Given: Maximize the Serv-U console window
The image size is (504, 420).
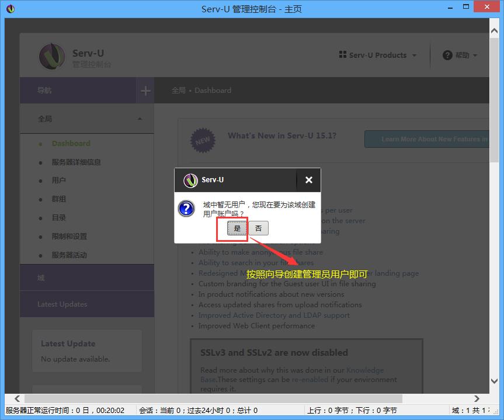Looking at the screenshot, I should pos(466,7).
